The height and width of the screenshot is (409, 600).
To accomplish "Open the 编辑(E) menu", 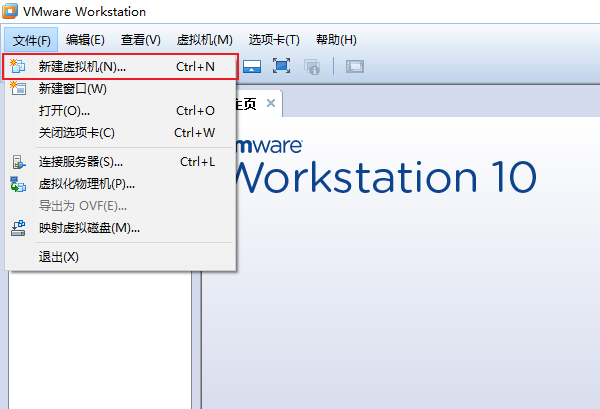I will click(x=85, y=40).
